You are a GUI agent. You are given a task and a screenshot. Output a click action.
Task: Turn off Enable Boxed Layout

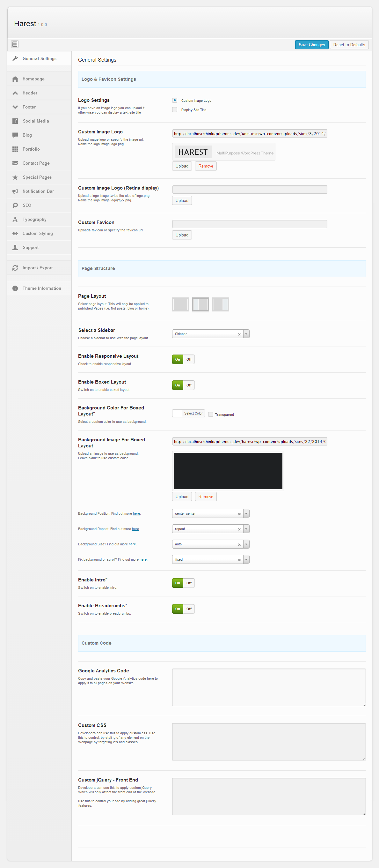189,385
